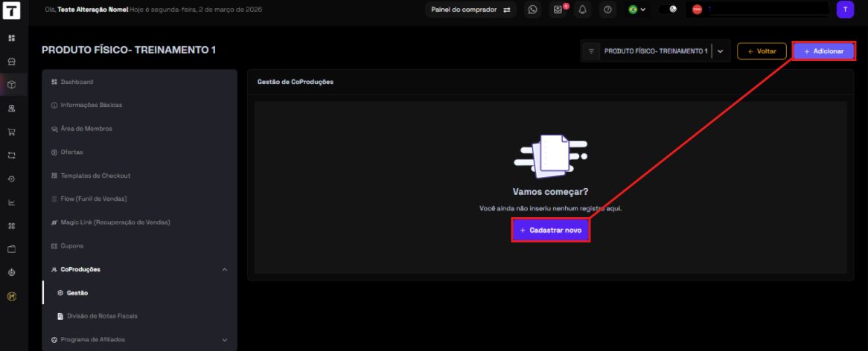Toggle the dark mode theme switch
The height and width of the screenshot is (351, 868).
click(x=669, y=10)
